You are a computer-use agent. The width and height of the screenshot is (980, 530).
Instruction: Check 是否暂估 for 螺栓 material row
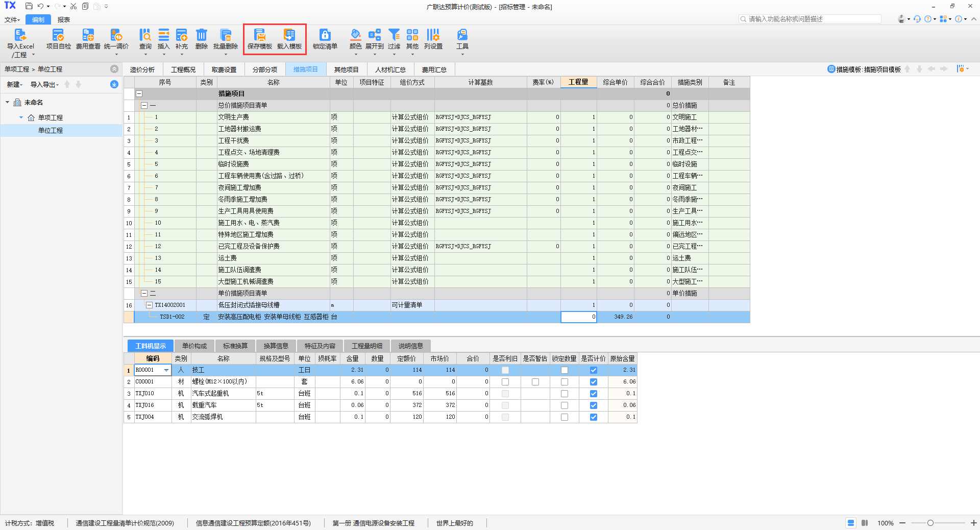tap(535, 382)
